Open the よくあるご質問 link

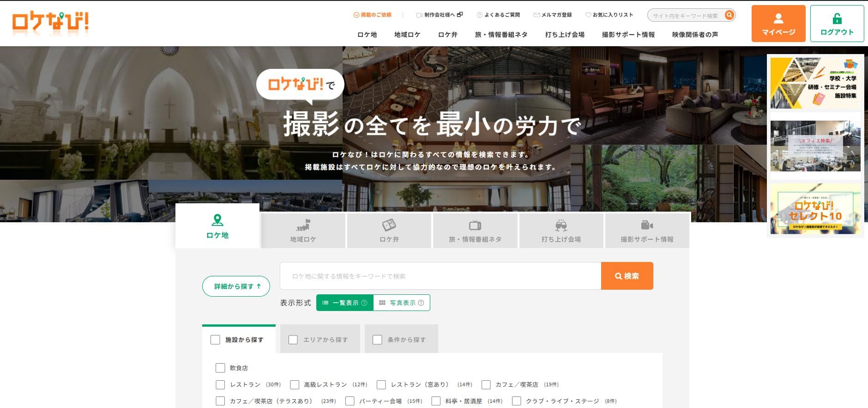click(x=498, y=15)
